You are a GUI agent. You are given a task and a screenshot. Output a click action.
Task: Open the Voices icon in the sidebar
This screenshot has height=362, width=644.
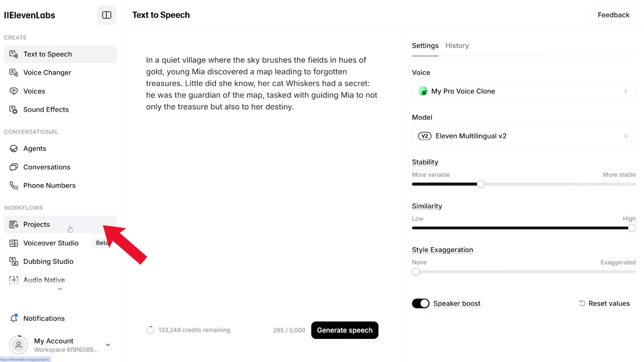click(14, 91)
